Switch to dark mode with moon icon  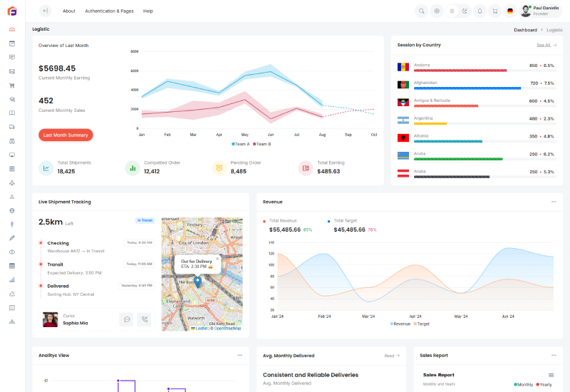465,11
